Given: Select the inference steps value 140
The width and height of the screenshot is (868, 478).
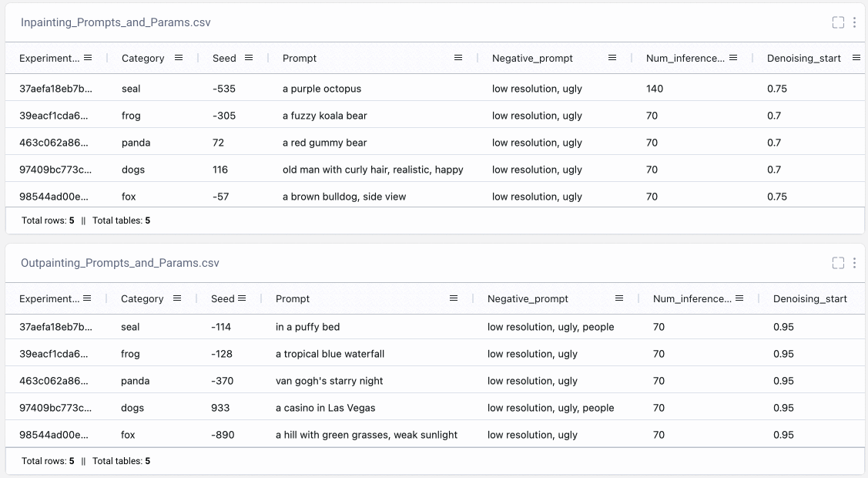Looking at the screenshot, I should (655, 89).
